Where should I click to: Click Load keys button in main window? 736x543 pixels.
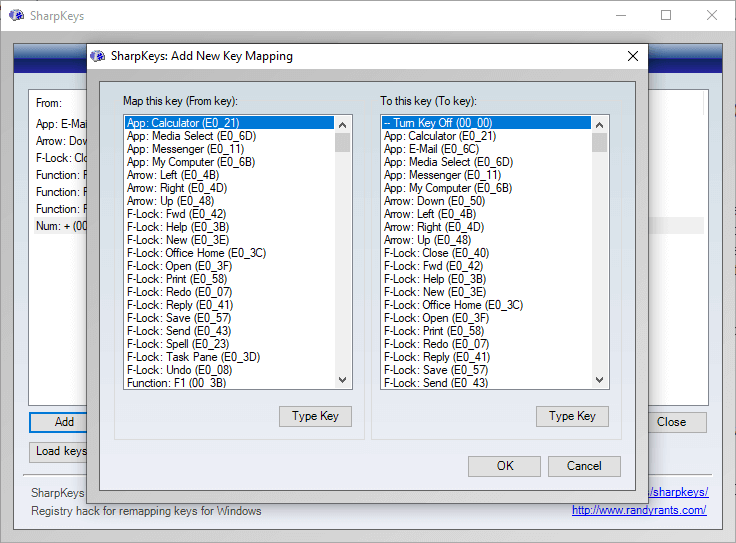tap(58, 451)
